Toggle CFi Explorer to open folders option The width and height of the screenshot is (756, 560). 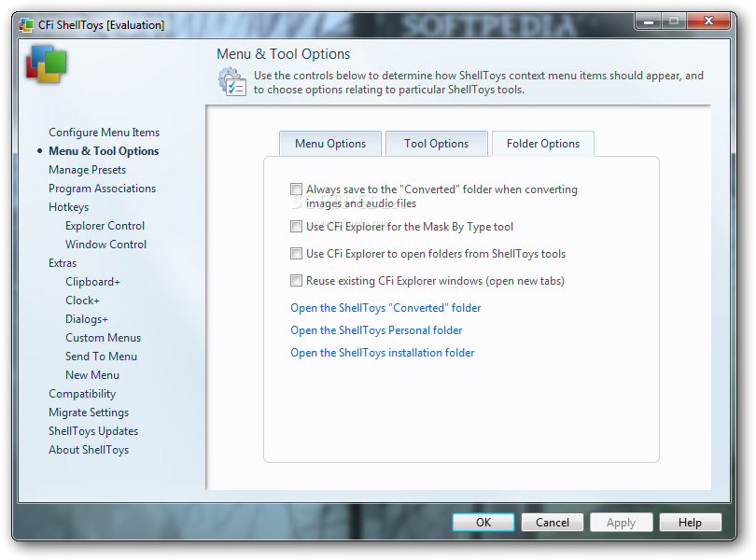(x=296, y=253)
